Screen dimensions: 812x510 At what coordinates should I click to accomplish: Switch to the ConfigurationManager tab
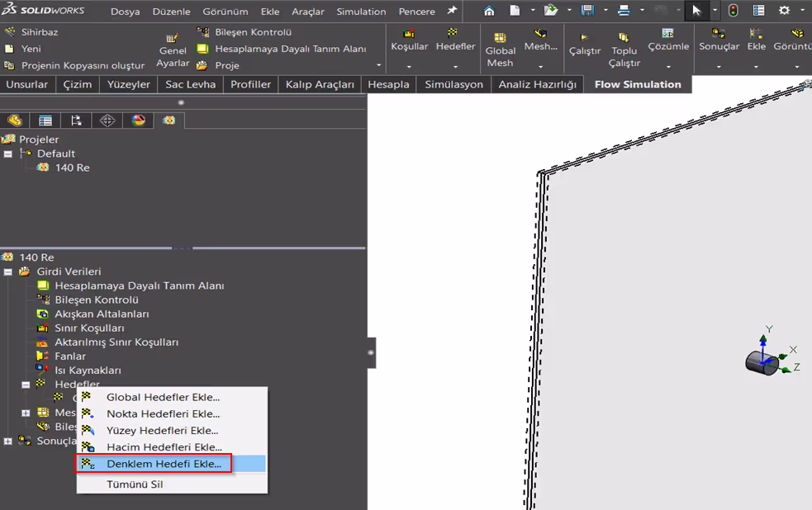76,120
